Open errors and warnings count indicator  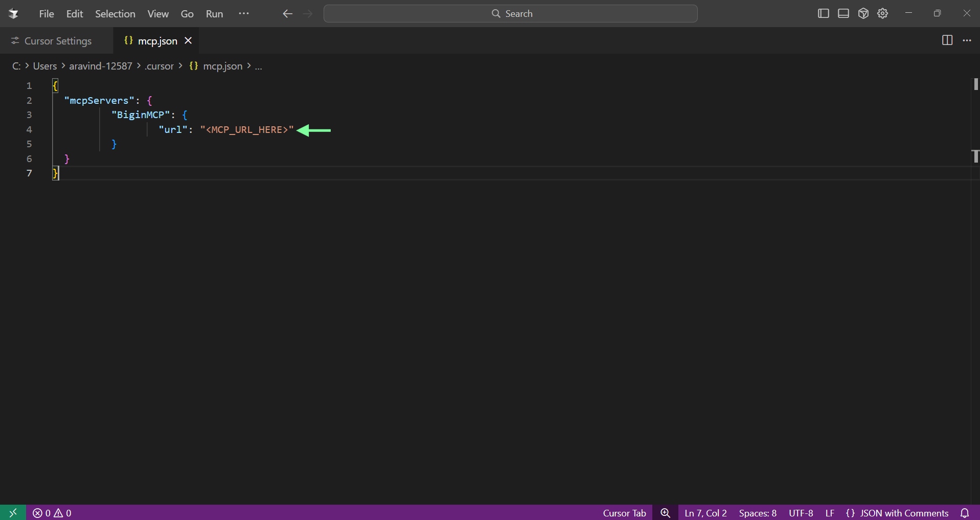point(52,513)
